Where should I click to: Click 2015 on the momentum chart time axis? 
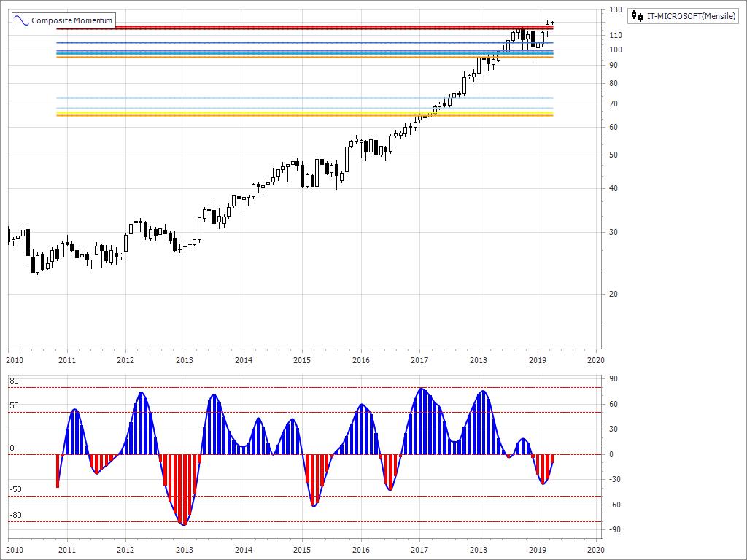coord(302,550)
